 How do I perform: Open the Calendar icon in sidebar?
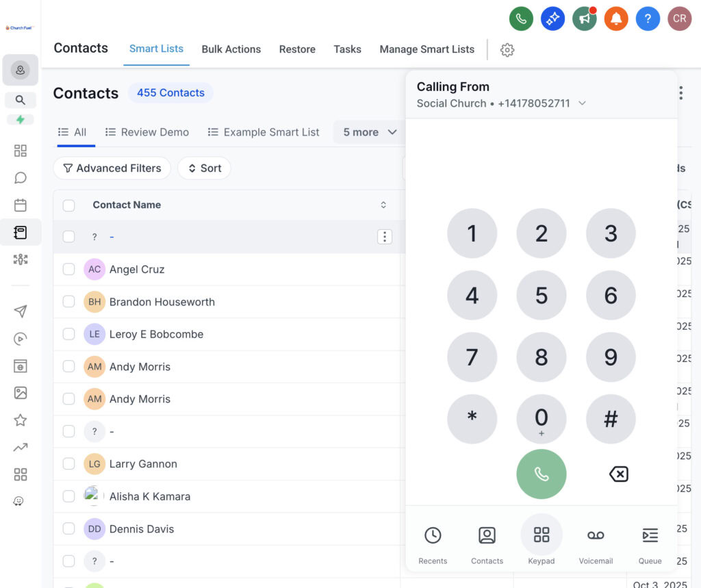[21, 205]
